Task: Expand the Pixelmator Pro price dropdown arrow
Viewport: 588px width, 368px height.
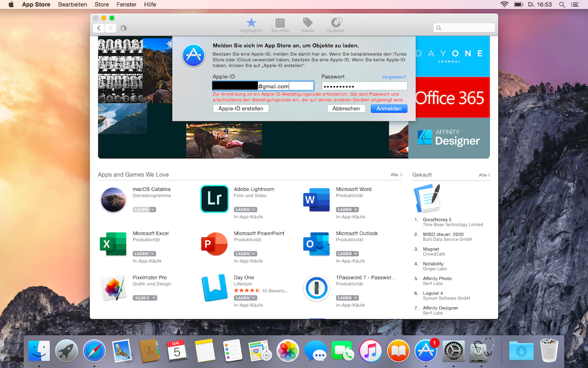Action: coord(154,298)
